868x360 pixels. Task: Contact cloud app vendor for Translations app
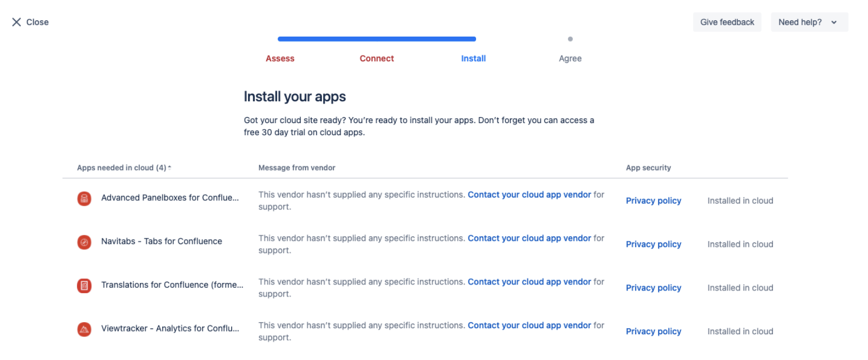tap(529, 282)
